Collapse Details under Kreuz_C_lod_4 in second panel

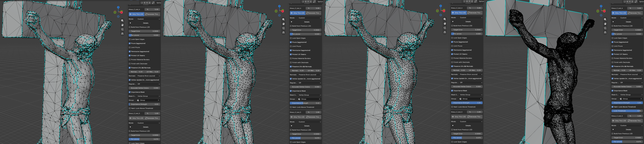point(291,22)
